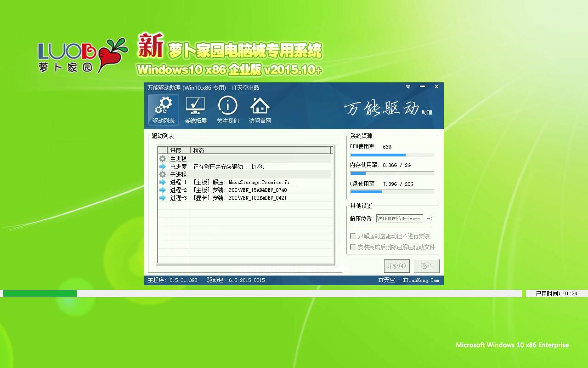588x368 pixels.
Task: Click the 万能驱动 calligraphy logo
Action: 382,109
